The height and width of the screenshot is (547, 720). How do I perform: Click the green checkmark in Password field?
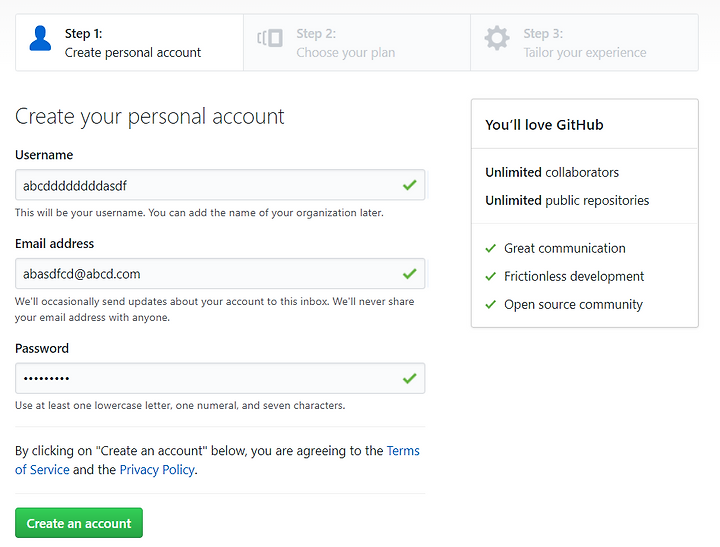[x=410, y=378]
